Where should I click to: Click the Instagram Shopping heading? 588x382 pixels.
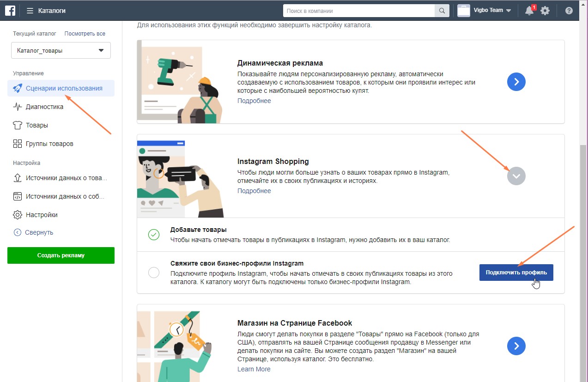[273, 161]
